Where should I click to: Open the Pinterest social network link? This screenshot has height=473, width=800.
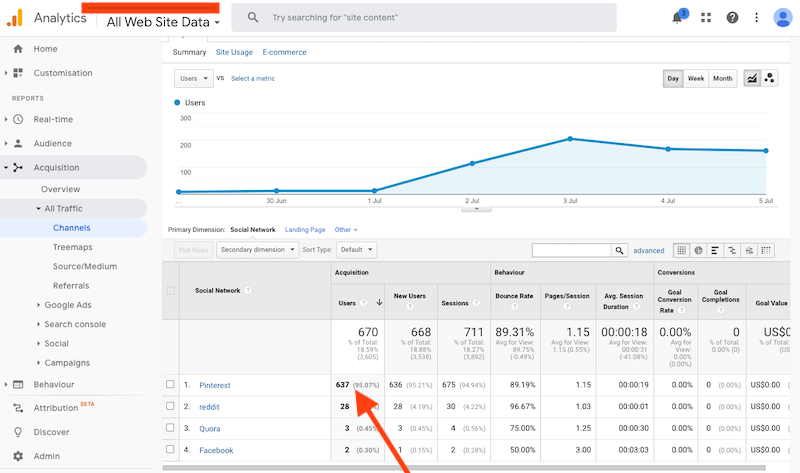coord(215,385)
